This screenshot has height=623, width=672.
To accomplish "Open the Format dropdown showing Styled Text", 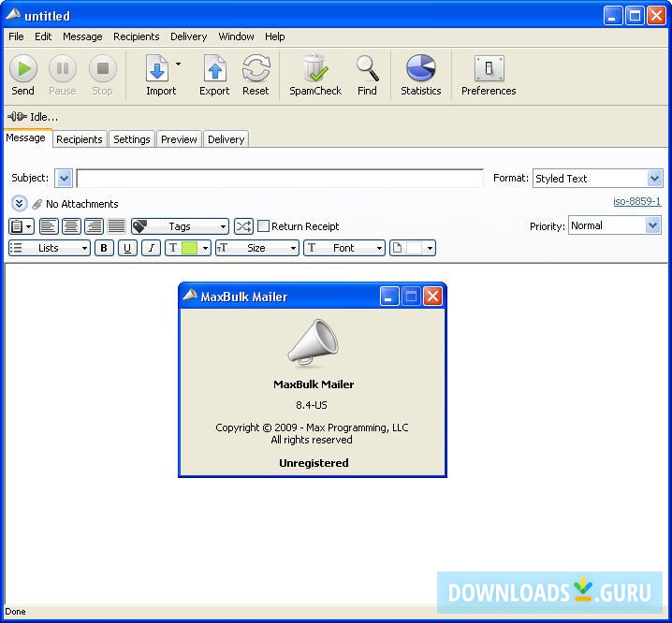I will [x=597, y=179].
